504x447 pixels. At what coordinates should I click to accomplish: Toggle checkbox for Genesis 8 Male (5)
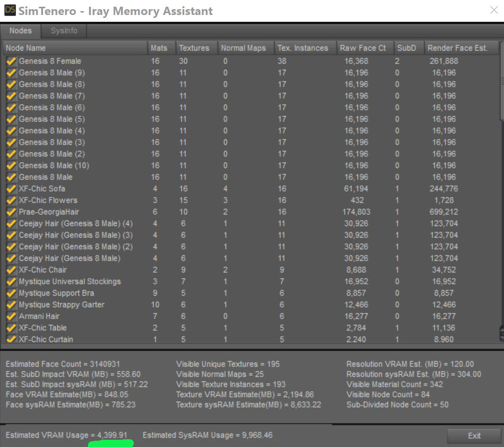pyautogui.click(x=11, y=119)
